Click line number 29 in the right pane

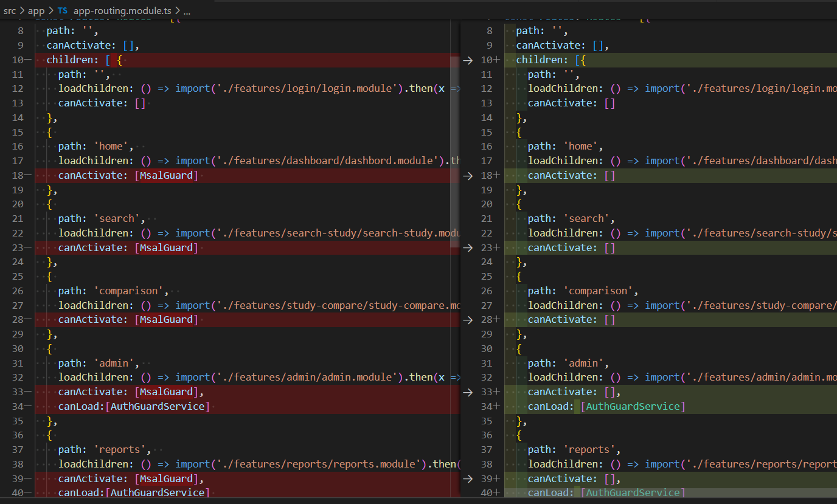487,334
